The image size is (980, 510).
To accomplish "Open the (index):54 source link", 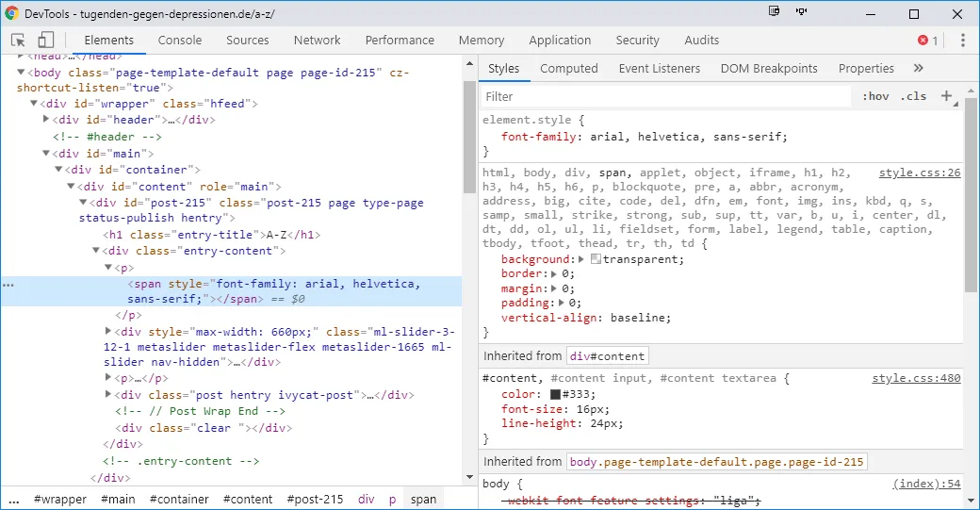I will (x=926, y=484).
